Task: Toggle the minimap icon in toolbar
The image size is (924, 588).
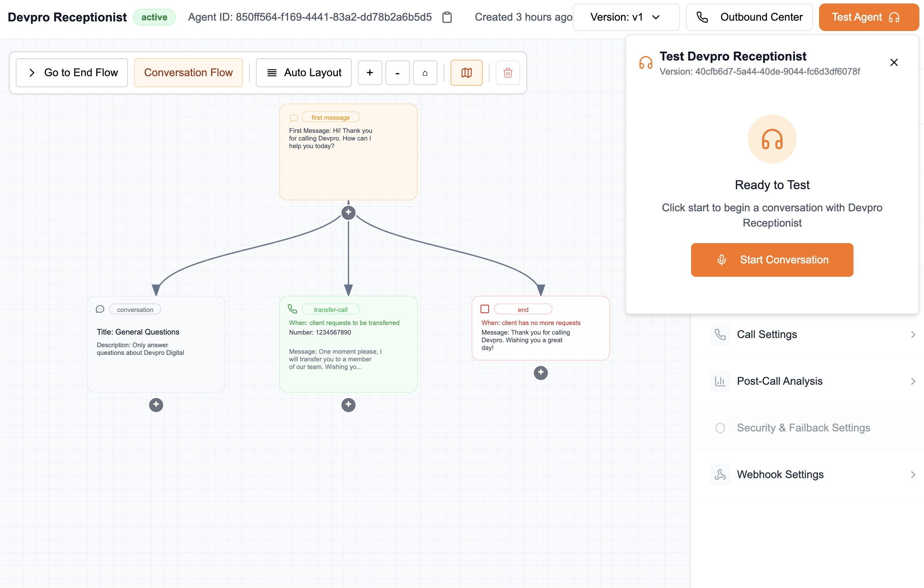Action: (x=466, y=72)
